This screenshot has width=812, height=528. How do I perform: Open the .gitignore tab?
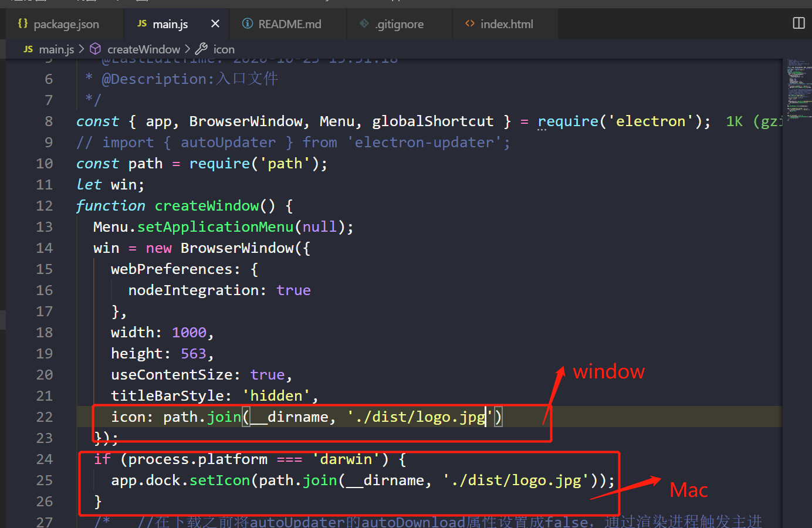399,24
